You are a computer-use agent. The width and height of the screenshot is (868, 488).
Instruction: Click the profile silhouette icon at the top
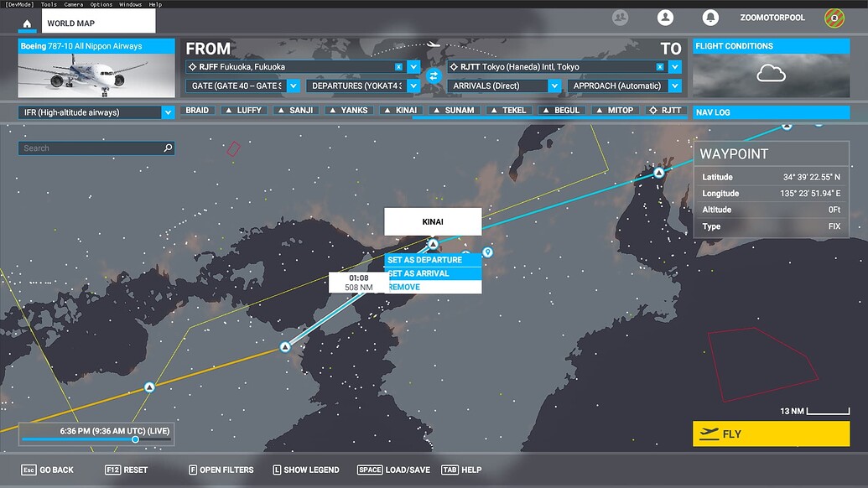pos(665,18)
